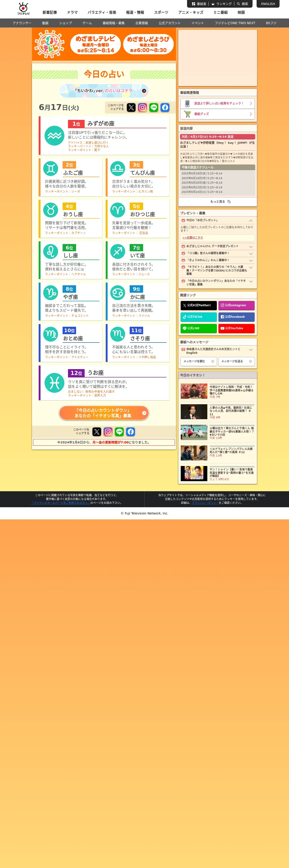The width and height of the screenshot is (289, 868).
Task: Open アナウンサー in gray subnav
Action: pos(22,23)
